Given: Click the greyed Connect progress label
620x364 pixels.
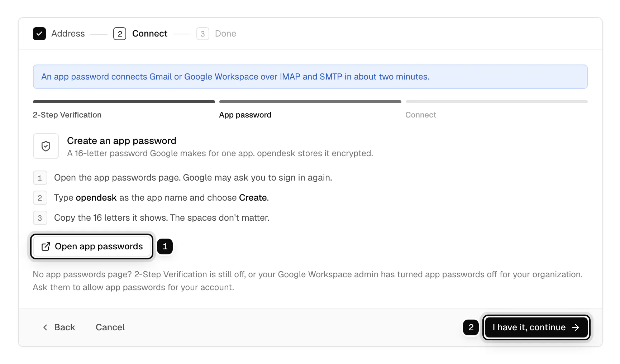Looking at the screenshot, I should pos(421,115).
